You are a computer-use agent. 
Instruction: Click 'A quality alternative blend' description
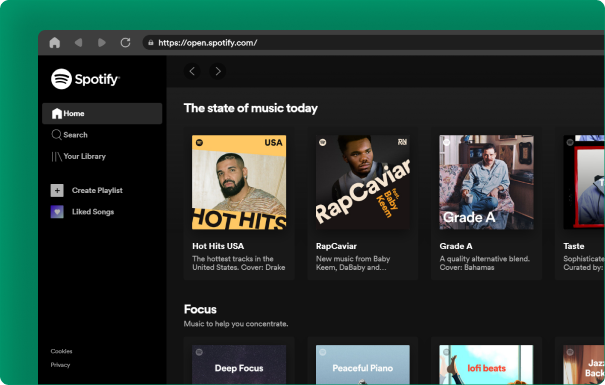click(485, 263)
